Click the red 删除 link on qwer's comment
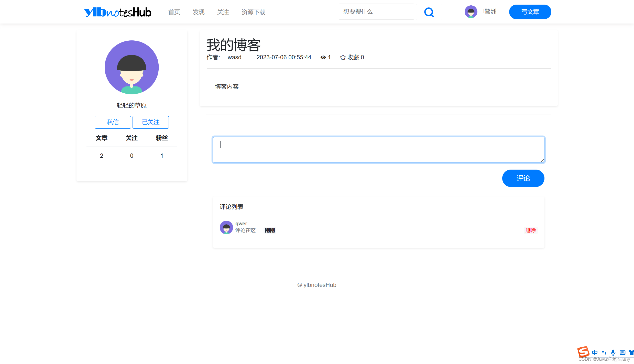 (x=530, y=230)
